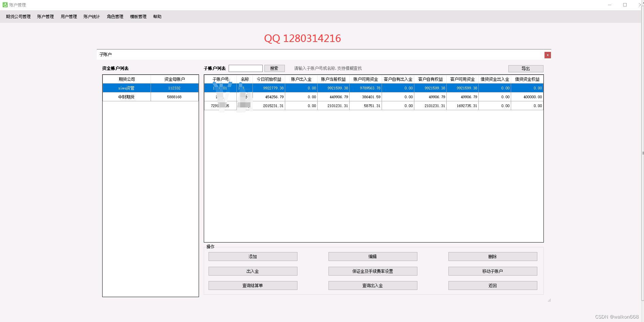Click the 删除 button
This screenshot has width=644, height=322.
click(x=493, y=257)
